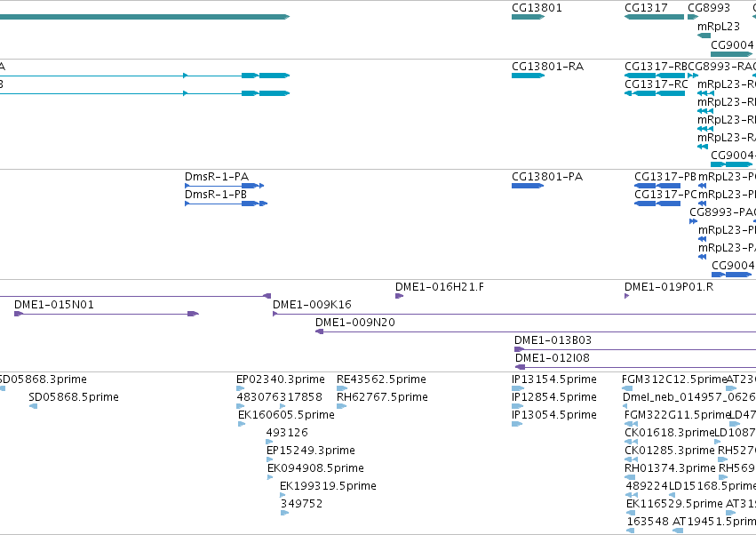The height and width of the screenshot is (535, 756).
Task: Click the IP13154.5prime EST label
Action: pos(554,379)
